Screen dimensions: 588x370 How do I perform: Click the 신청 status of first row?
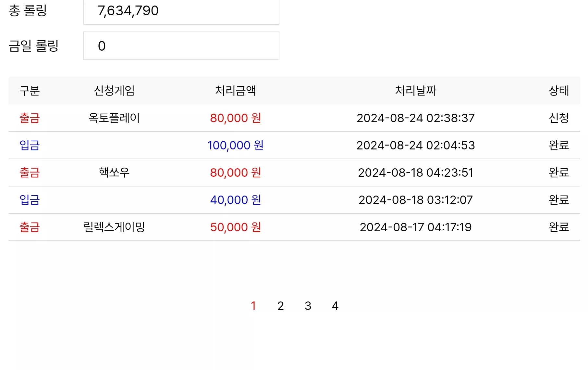click(559, 118)
